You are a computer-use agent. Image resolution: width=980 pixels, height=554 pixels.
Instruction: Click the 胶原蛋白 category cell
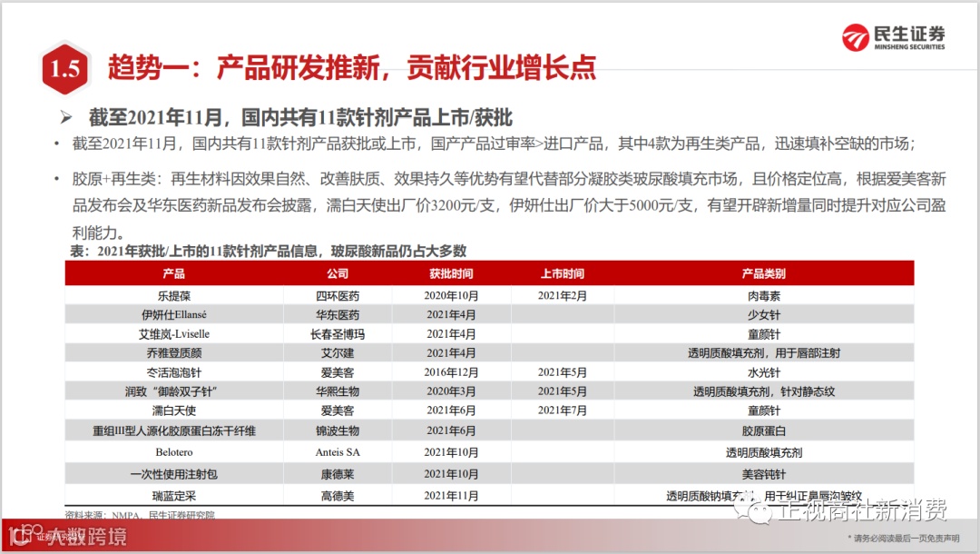[764, 430]
